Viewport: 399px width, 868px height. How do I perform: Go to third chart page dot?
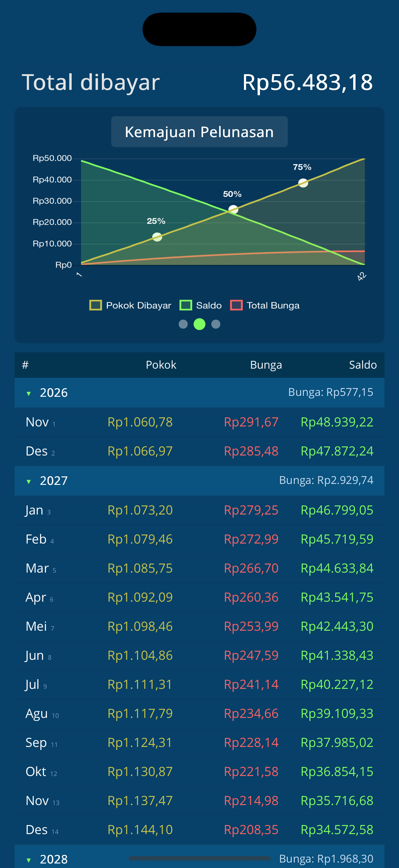(x=216, y=324)
